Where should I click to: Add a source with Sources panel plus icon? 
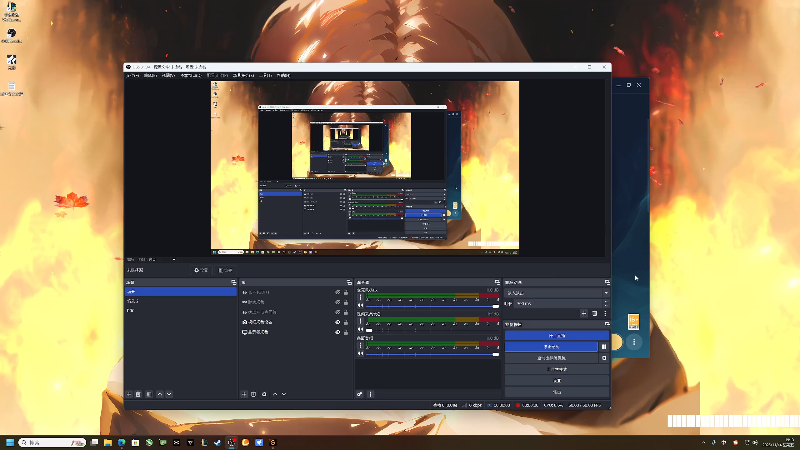click(x=244, y=394)
